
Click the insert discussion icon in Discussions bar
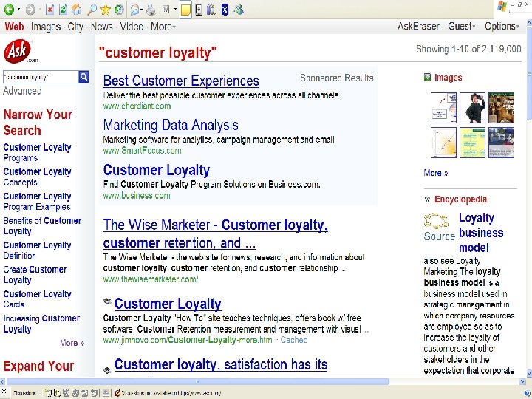48,393
